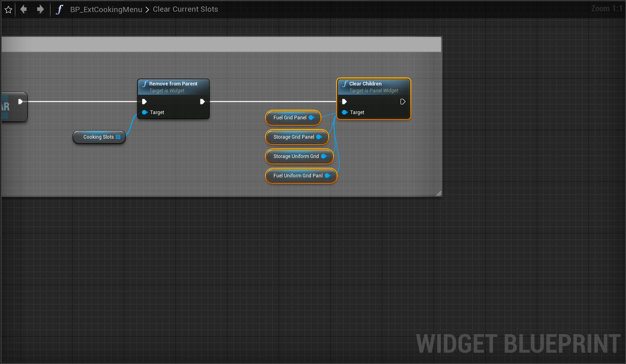
Task: Click Remove from Parent output execution pin
Action: (202, 102)
